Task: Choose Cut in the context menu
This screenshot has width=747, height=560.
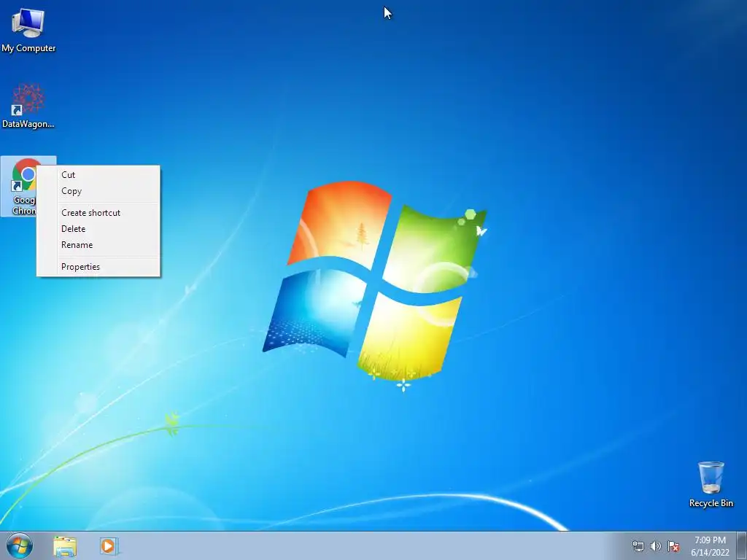Action: [98, 175]
